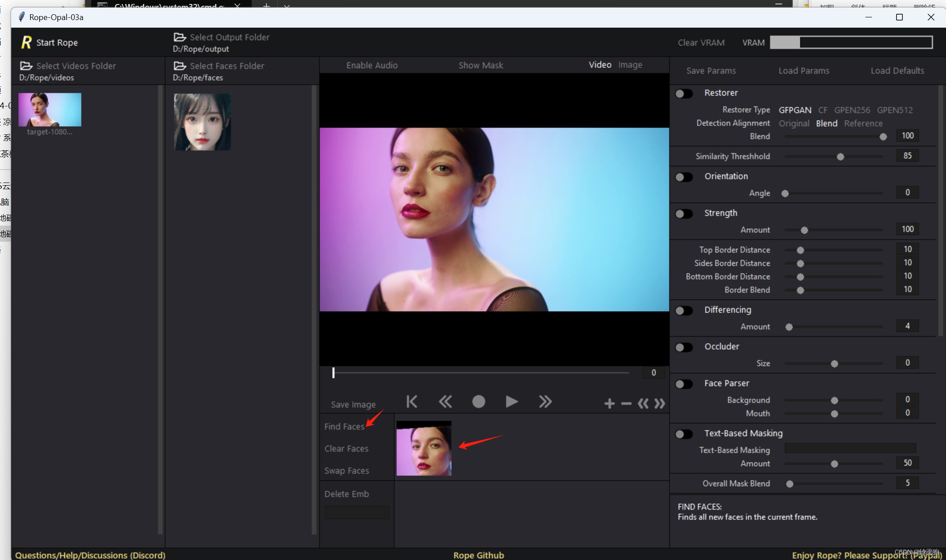Click the rewind double-chevron icon
Viewport: 946px width, 560px height.
[445, 402]
